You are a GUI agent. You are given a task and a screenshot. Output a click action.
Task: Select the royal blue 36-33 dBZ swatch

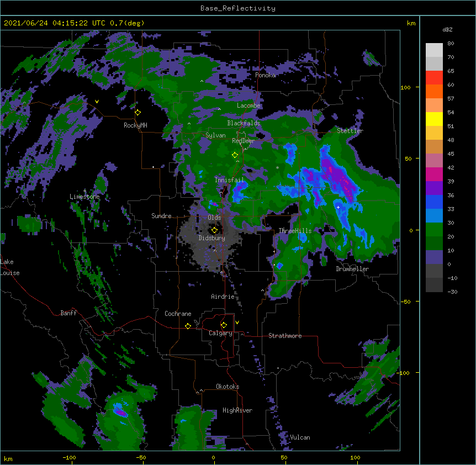pyautogui.click(x=434, y=202)
